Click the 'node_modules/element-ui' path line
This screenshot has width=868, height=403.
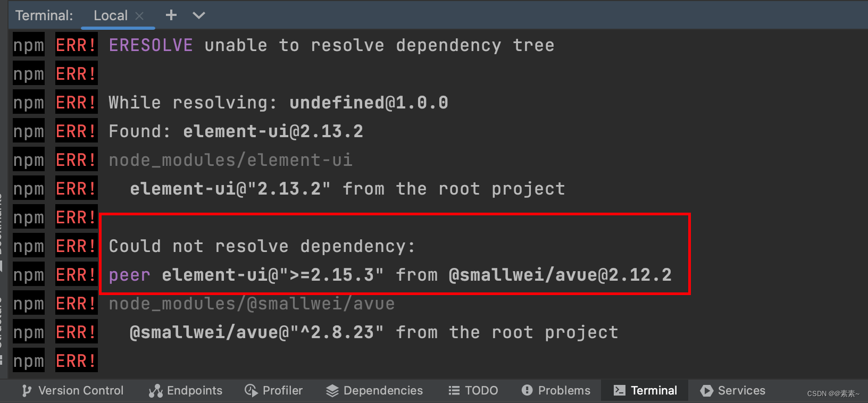(230, 160)
